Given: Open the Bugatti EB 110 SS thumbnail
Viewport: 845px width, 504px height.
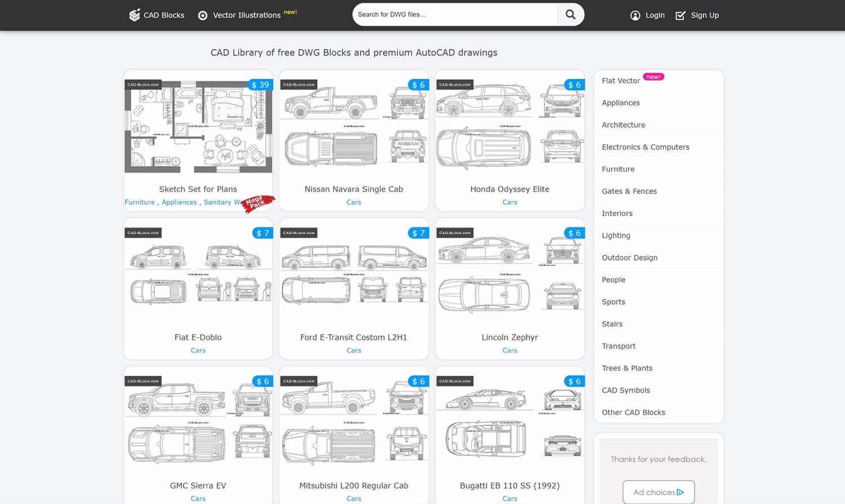Looking at the screenshot, I should tap(510, 422).
